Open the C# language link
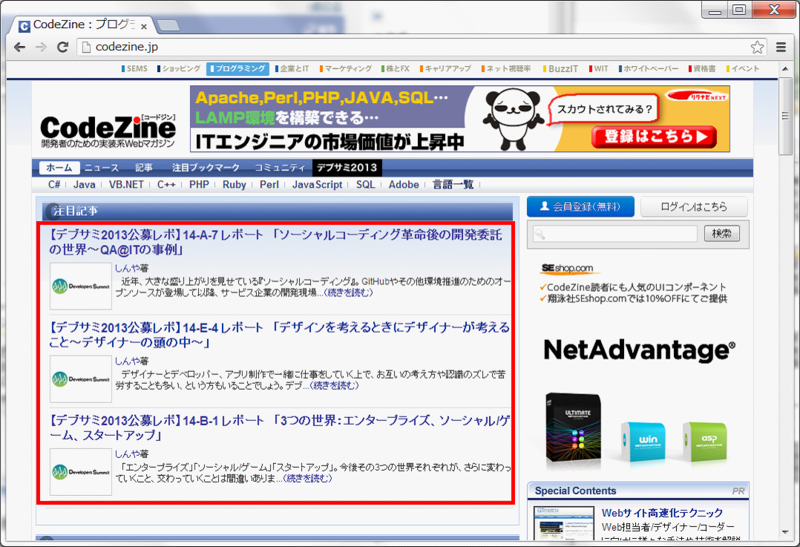The image size is (800, 547). [54, 185]
